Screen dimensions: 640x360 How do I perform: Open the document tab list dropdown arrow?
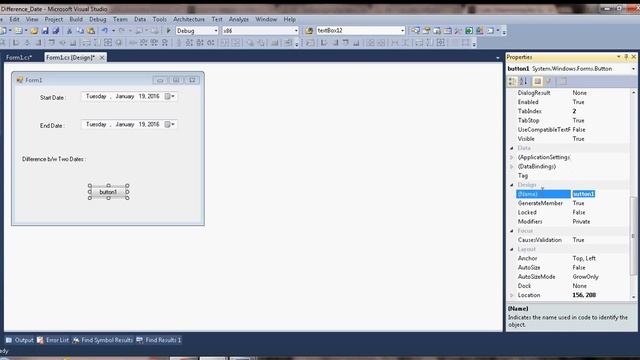pyautogui.click(x=498, y=58)
